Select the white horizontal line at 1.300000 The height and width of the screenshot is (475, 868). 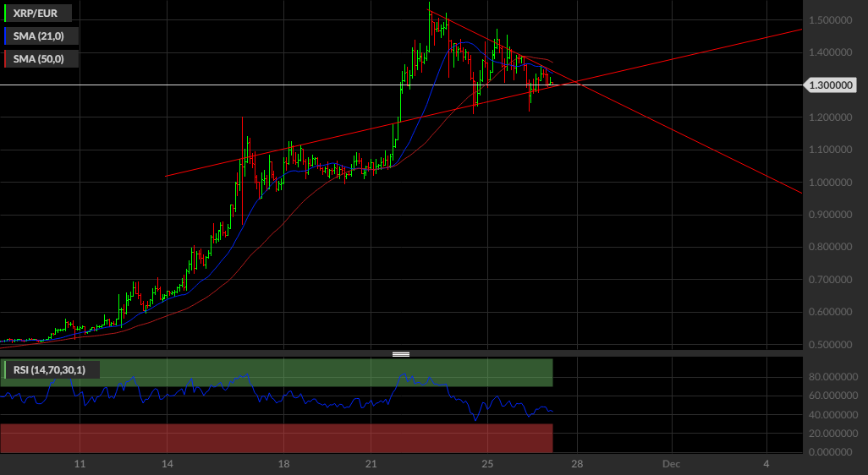point(401,85)
